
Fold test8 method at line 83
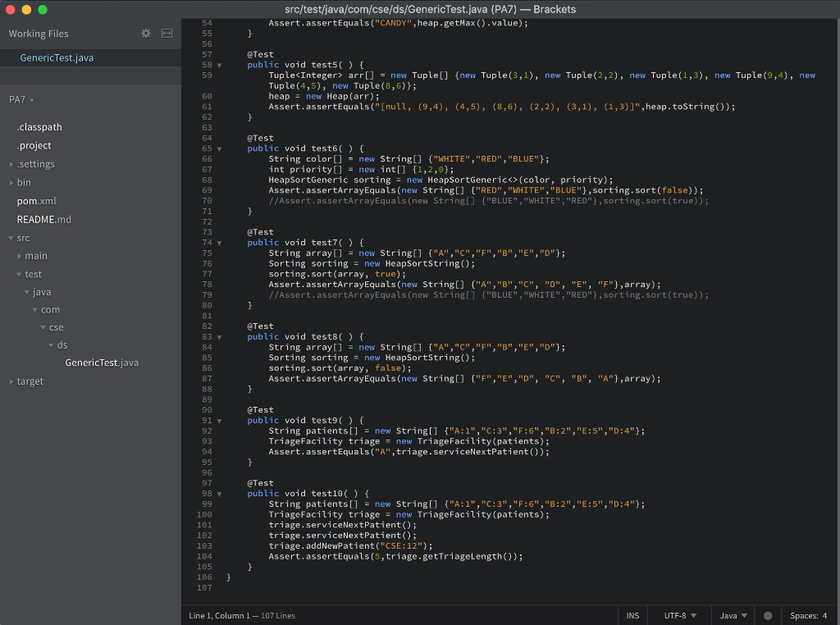tap(219, 337)
